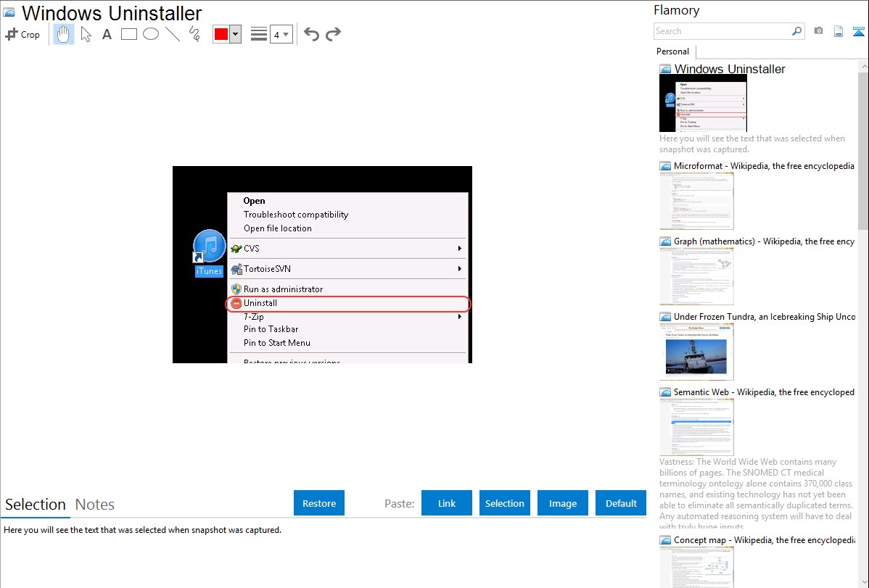Pick the rectangle shape tool
Viewport: 869px width, 588px height.
click(x=128, y=34)
